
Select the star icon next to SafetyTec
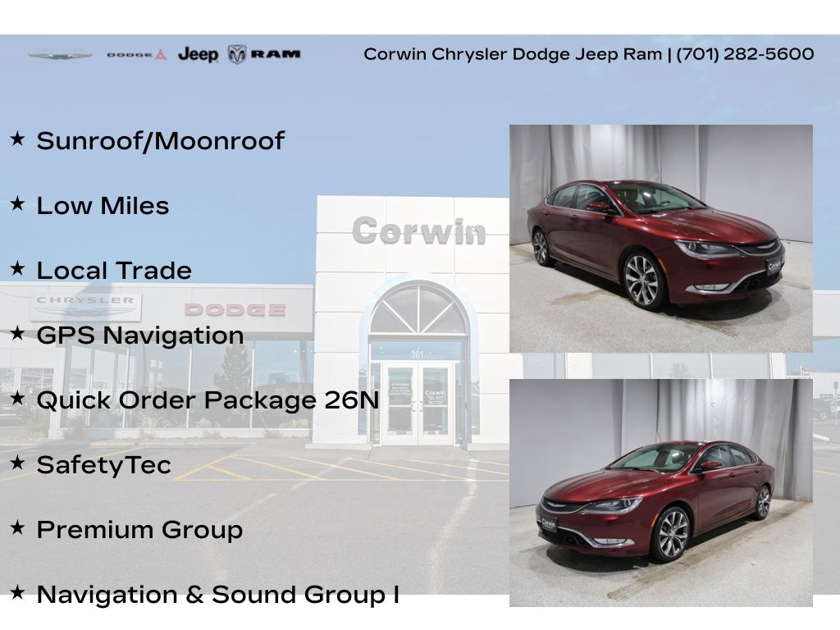pos(17,463)
